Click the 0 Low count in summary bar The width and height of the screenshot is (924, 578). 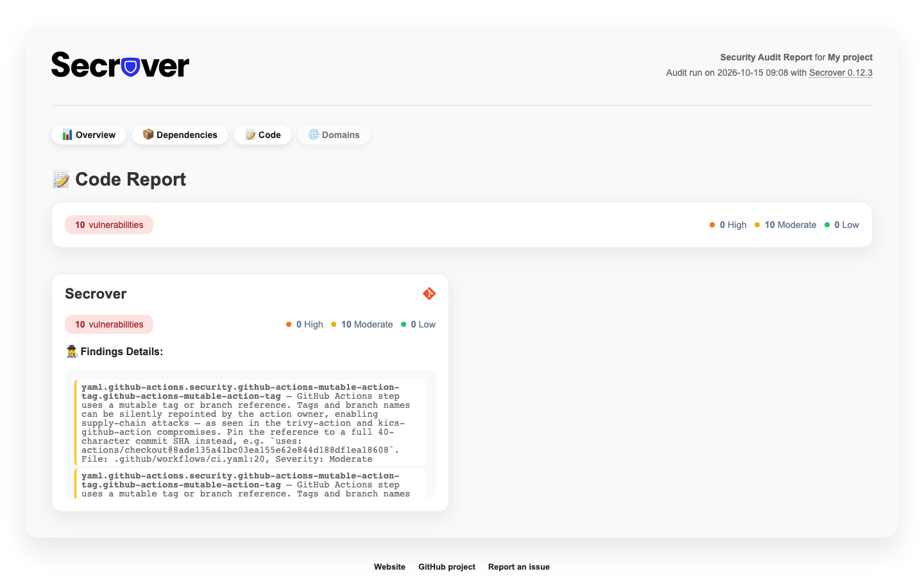(841, 225)
